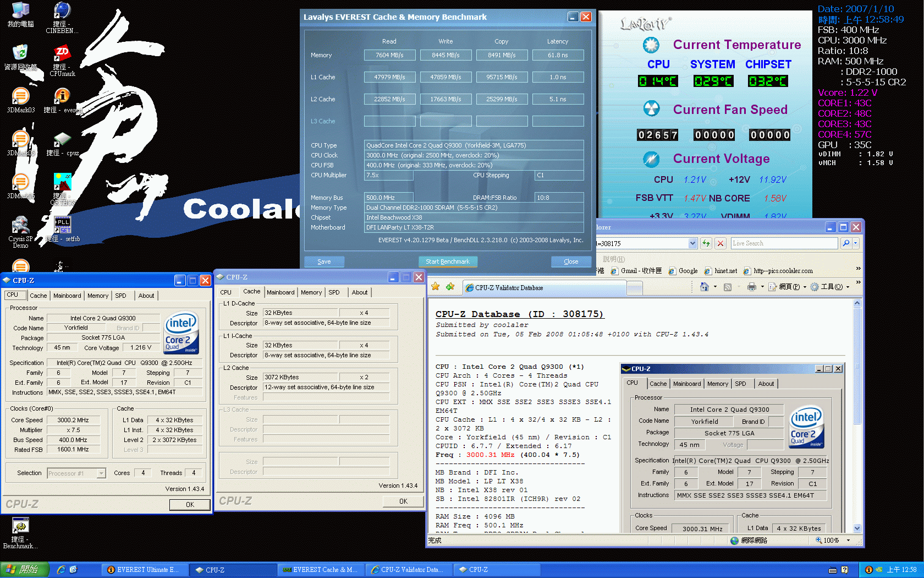The height and width of the screenshot is (578, 924).
Task: Click the browser Print icon
Action: click(x=752, y=287)
